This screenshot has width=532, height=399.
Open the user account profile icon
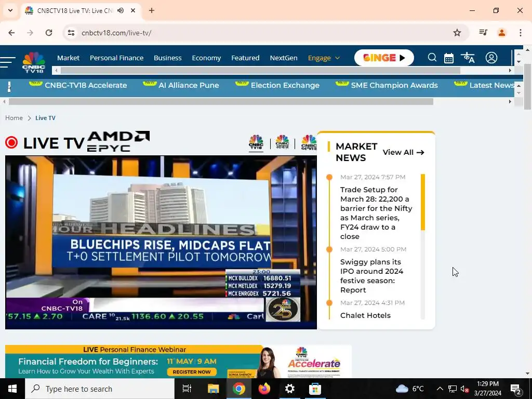(x=491, y=58)
